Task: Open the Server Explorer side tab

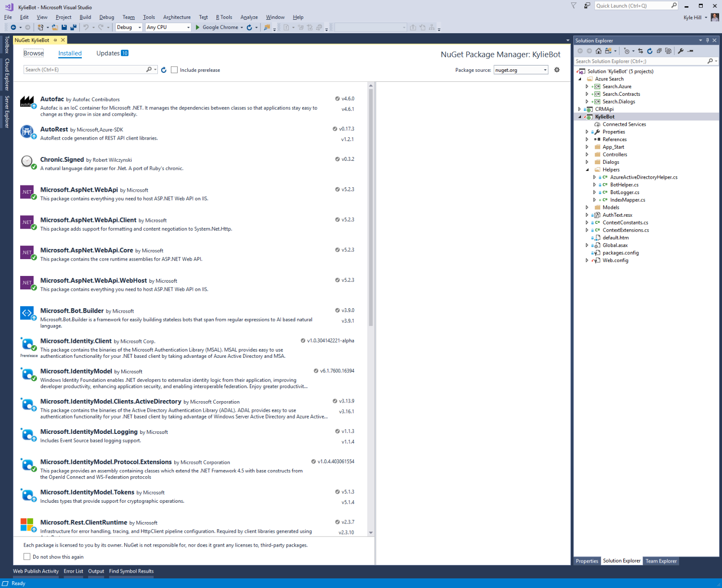Action: [7, 112]
